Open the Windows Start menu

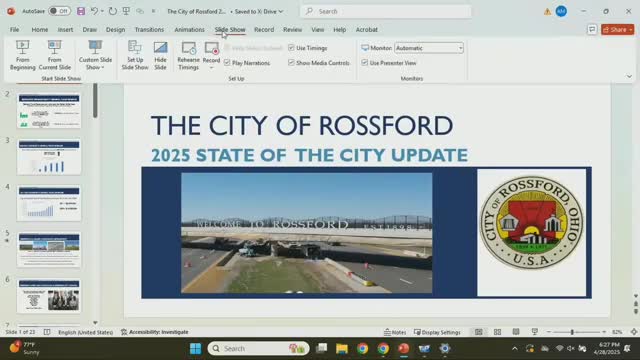[196, 349]
